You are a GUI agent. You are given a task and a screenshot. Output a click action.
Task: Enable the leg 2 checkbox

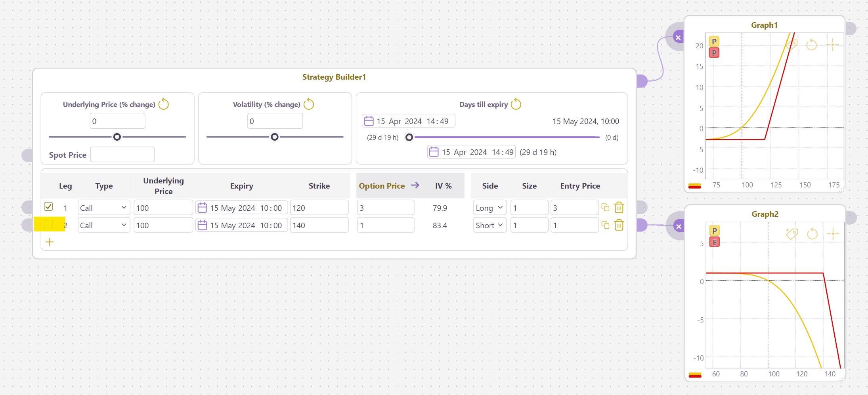click(x=48, y=224)
